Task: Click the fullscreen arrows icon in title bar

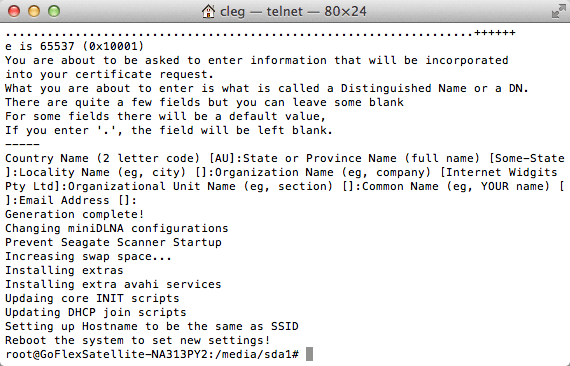Action: 558,11
